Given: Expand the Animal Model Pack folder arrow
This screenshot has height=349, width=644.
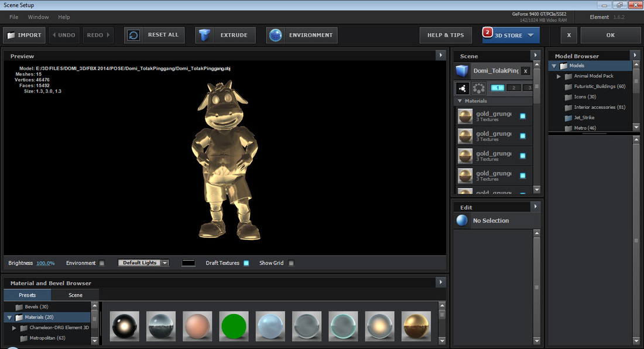Looking at the screenshot, I should pos(559,76).
